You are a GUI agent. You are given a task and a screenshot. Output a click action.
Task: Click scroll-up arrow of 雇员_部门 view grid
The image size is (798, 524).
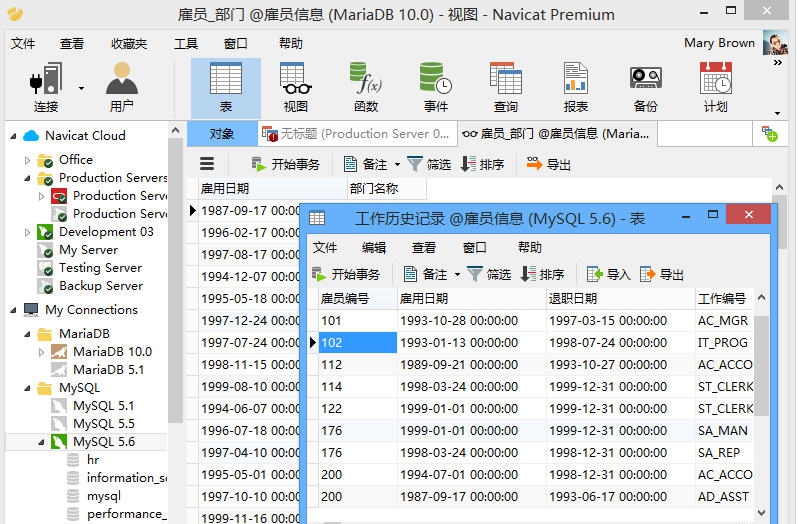pos(779,188)
